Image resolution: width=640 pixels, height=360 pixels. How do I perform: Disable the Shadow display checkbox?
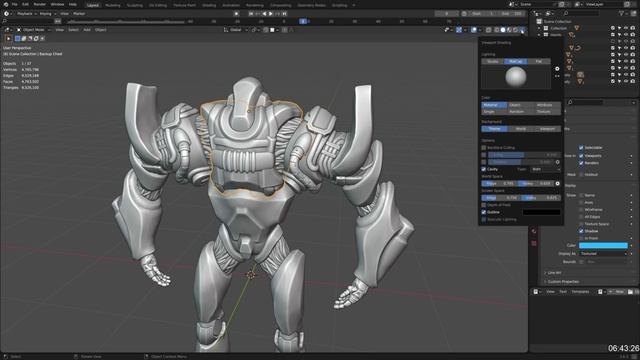pos(581,231)
